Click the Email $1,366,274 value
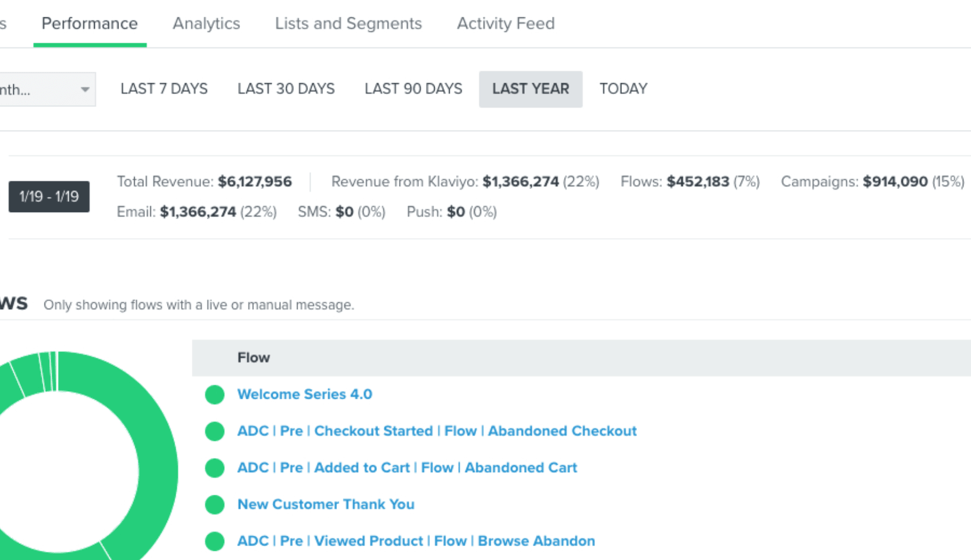 (198, 212)
